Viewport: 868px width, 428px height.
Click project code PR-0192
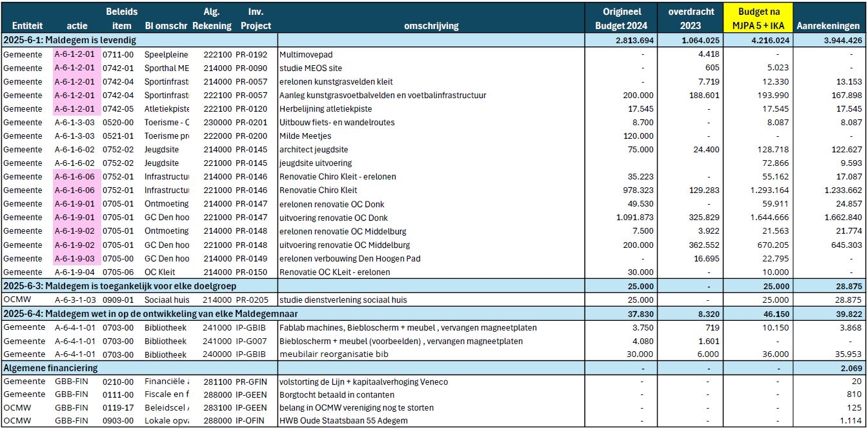click(251, 54)
